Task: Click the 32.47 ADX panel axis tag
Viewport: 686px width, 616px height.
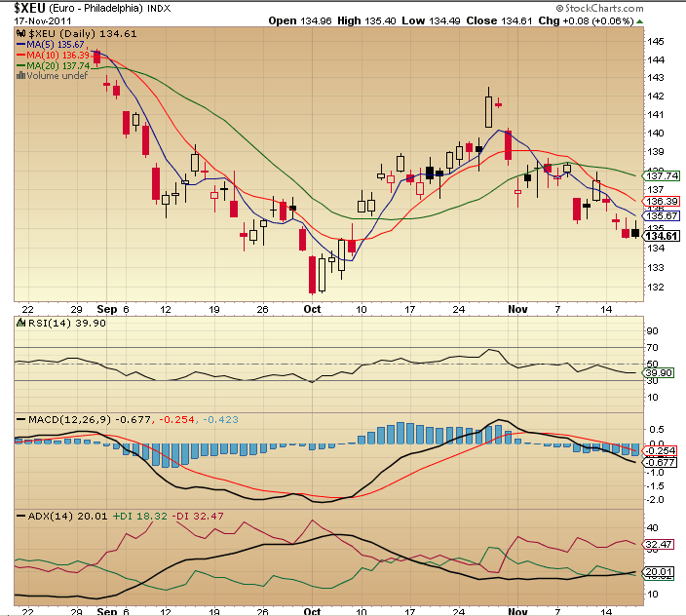Action: point(658,545)
